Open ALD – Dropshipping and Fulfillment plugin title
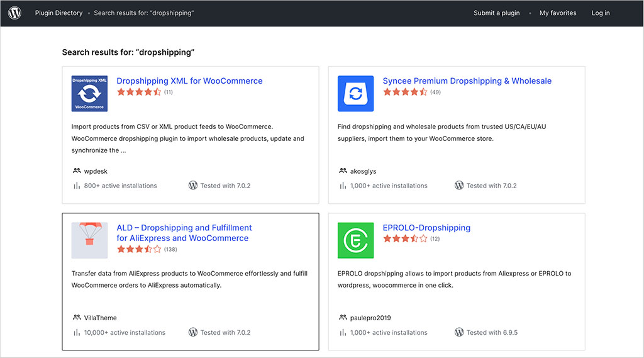This screenshot has height=358, width=644. (x=184, y=233)
